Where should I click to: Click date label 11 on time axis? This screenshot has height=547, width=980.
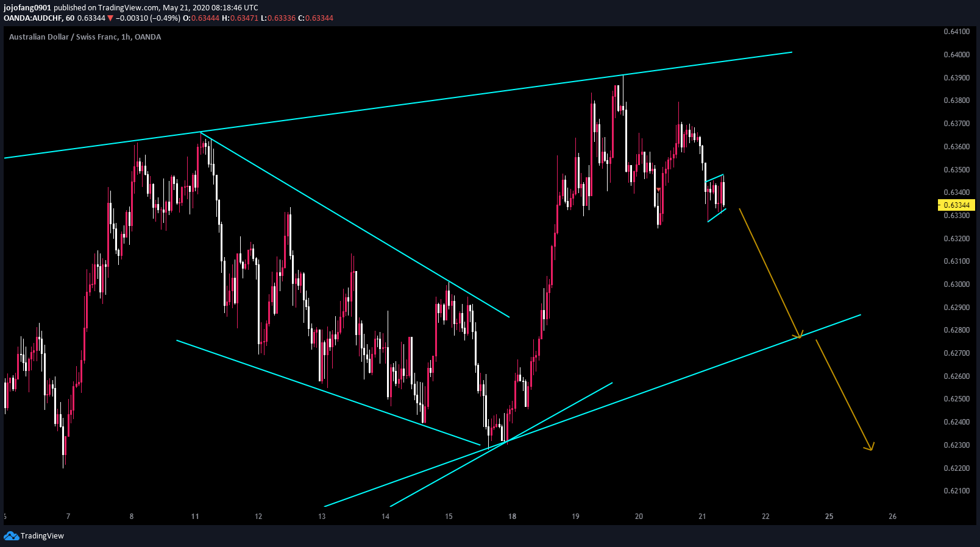[x=195, y=517]
